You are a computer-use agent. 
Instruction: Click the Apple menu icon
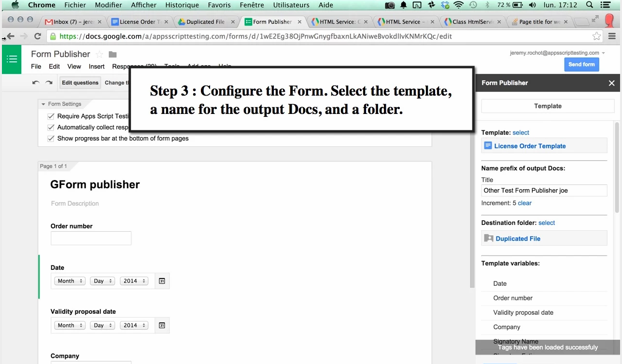click(15, 5)
